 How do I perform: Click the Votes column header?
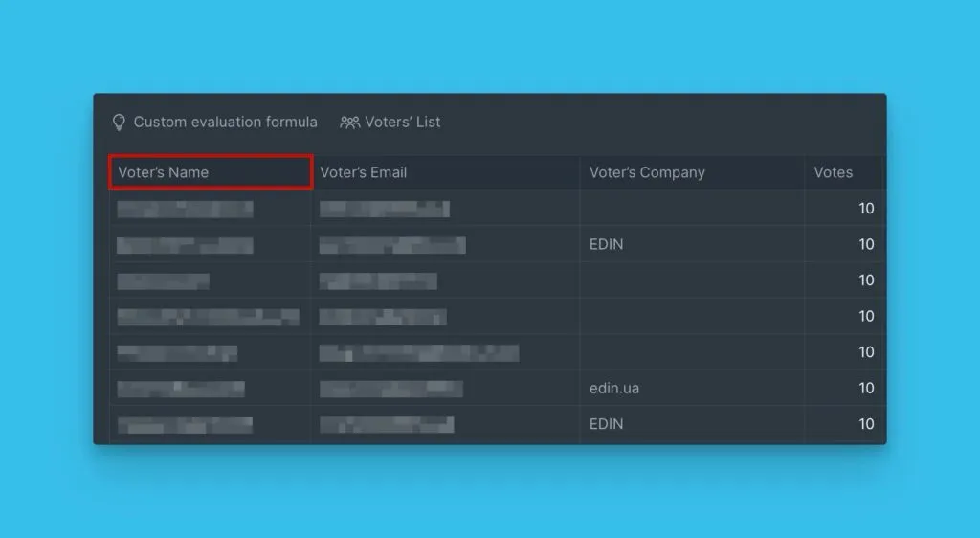point(833,172)
